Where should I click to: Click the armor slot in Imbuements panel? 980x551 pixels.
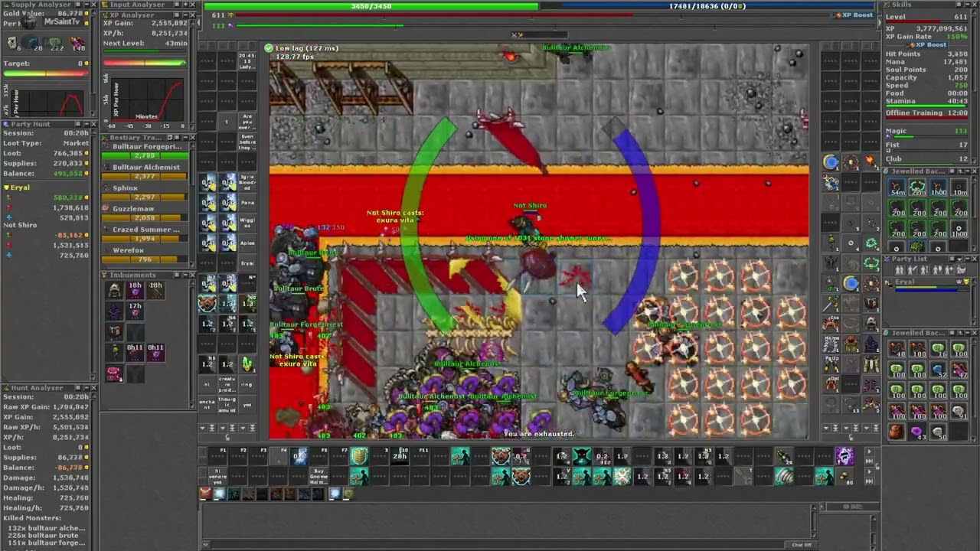[114, 311]
